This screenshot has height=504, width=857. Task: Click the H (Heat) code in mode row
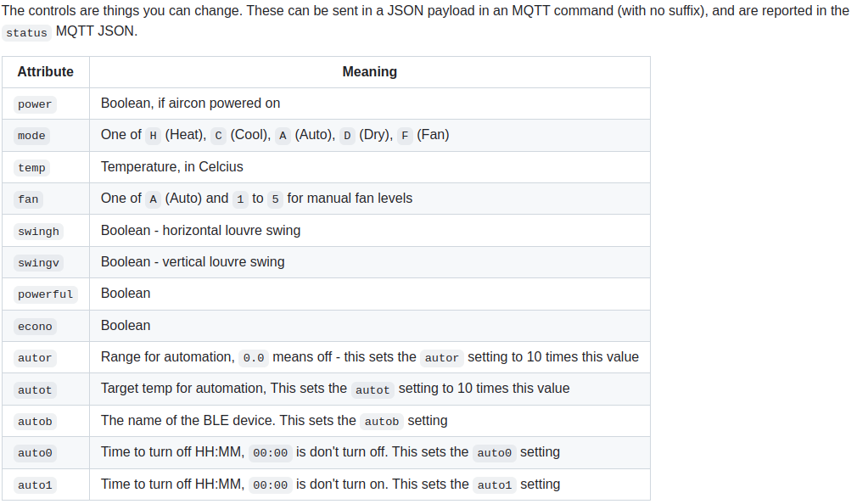point(153,136)
